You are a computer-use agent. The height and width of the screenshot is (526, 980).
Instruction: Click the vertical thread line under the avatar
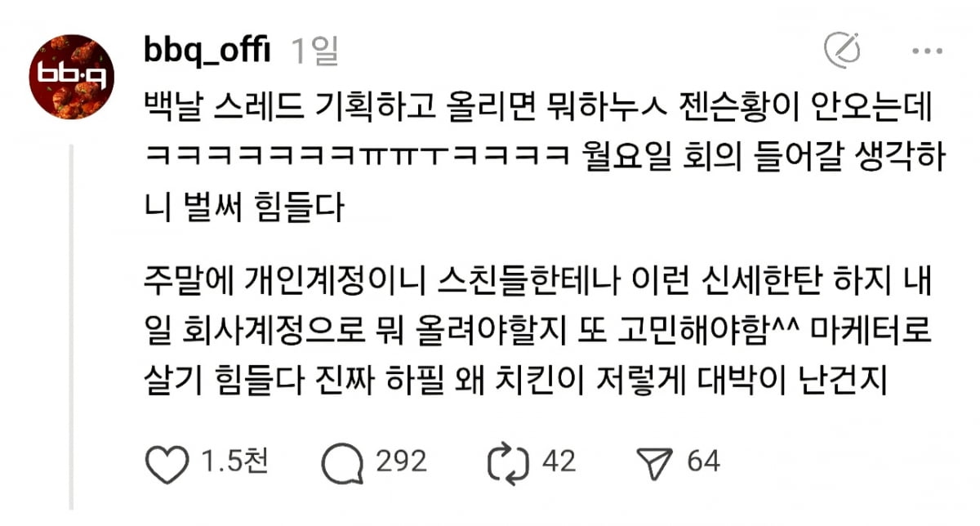72,327
